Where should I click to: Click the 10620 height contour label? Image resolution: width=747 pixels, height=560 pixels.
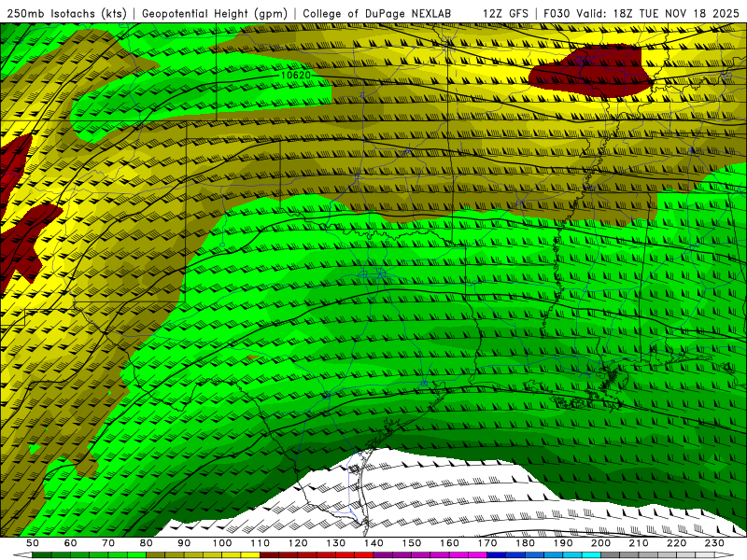pyautogui.click(x=295, y=76)
